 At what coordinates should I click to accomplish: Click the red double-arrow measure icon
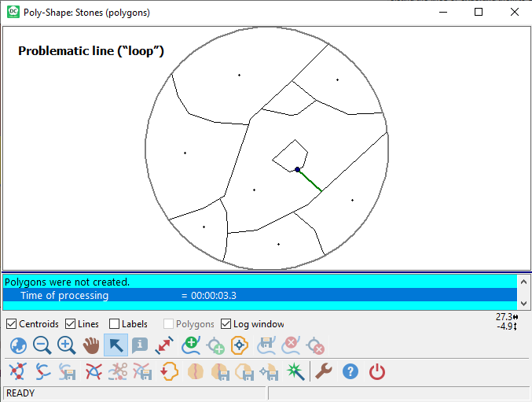[164, 345]
